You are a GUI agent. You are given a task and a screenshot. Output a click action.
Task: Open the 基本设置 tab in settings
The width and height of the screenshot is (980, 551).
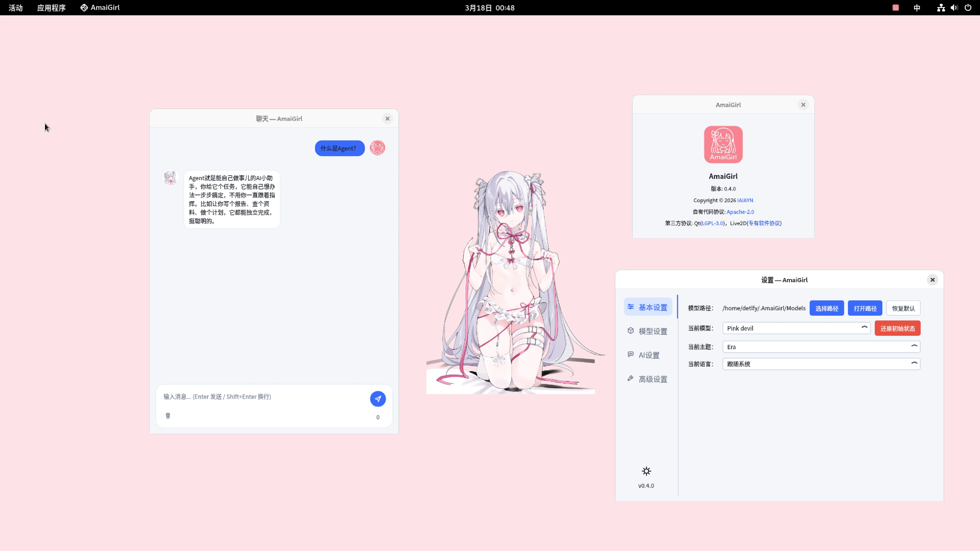pyautogui.click(x=648, y=307)
